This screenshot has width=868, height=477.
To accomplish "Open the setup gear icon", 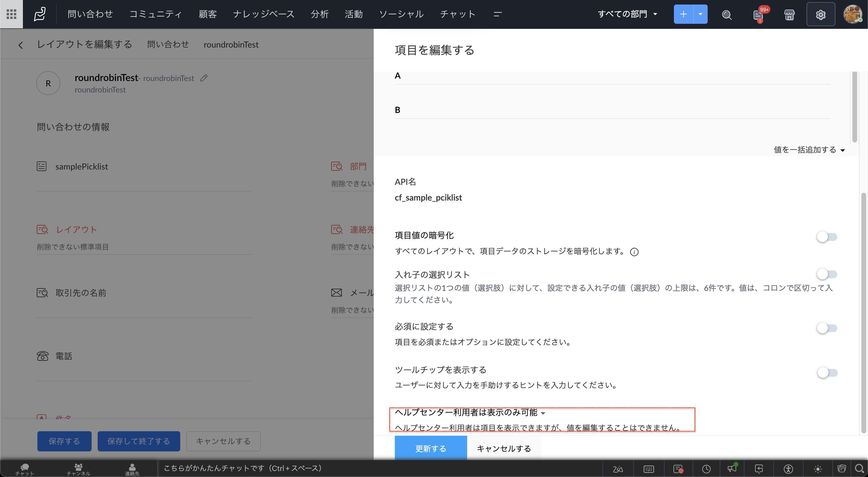I will 820,14.
